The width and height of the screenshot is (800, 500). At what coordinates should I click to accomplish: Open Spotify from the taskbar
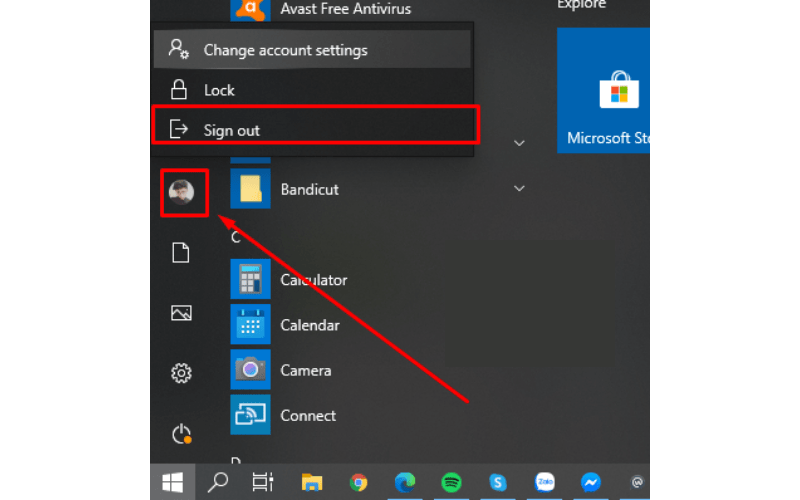pyautogui.click(x=451, y=482)
